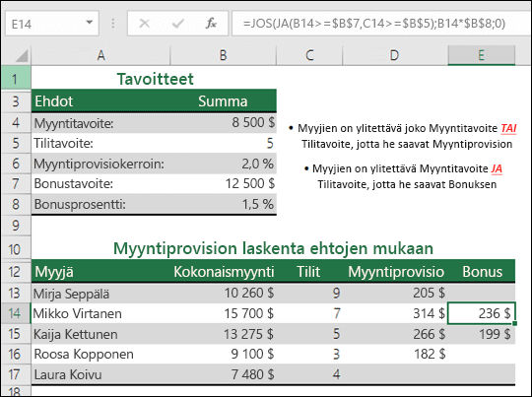Click the Cancel (X) formula bar icon
The height and width of the screenshot is (397, 532).
click(x=145, y=24)
